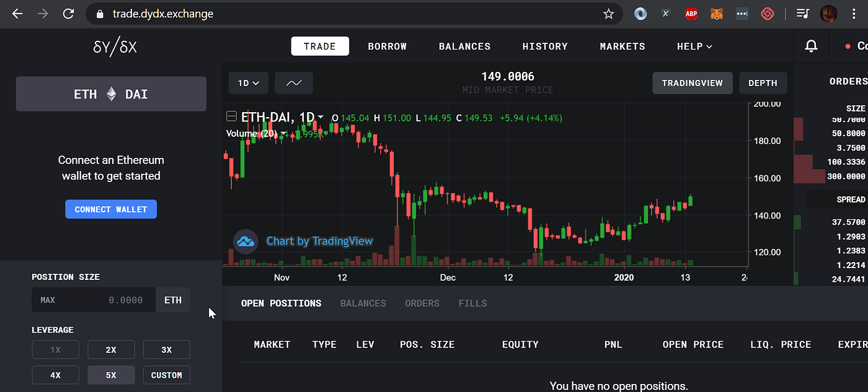This screenshot has height=392, width=868.
Task: Click the TYPE column header
Action: [x=324, y=344]
